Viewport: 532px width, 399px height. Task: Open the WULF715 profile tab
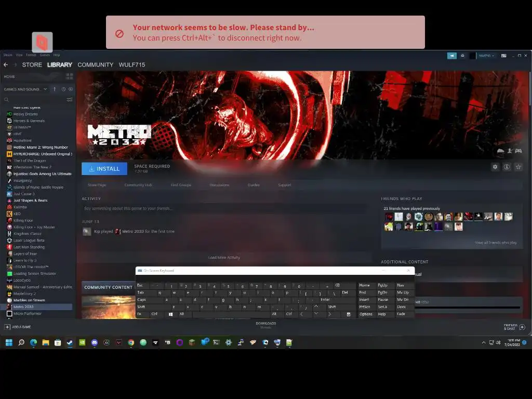click(x=132, y=65)
